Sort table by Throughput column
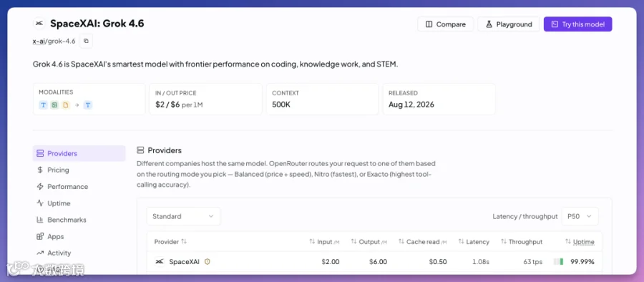This screenshot has height=282, width=644. click(522, 242)
